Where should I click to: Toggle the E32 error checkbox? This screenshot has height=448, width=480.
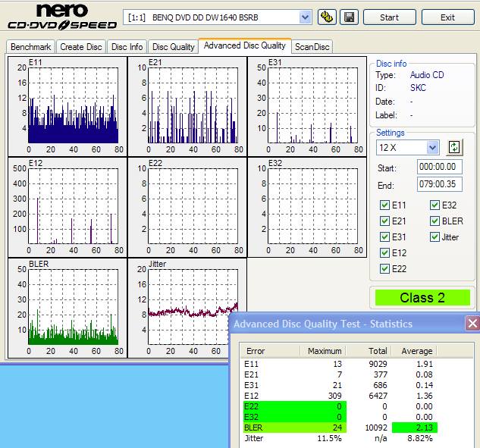tap(435, 205)
